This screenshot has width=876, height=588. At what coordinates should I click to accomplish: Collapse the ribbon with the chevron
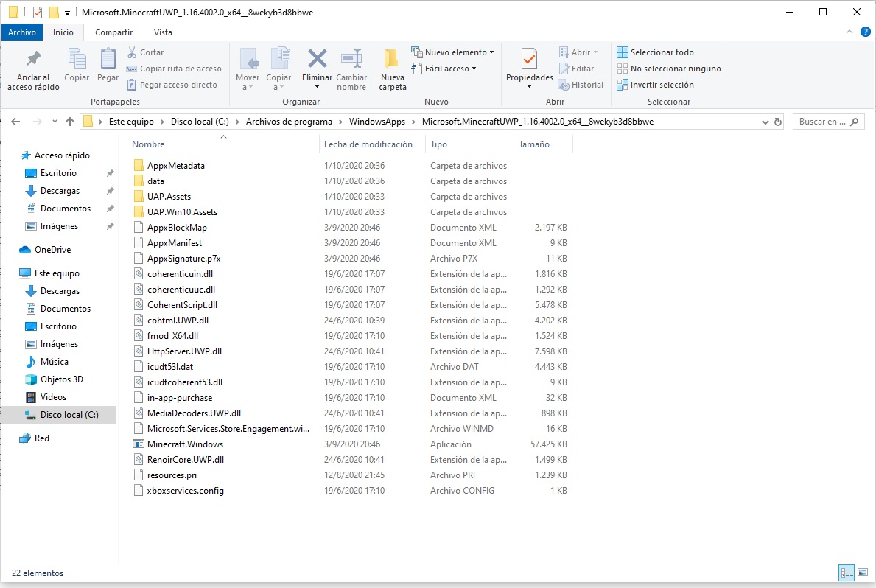(849, 32)
